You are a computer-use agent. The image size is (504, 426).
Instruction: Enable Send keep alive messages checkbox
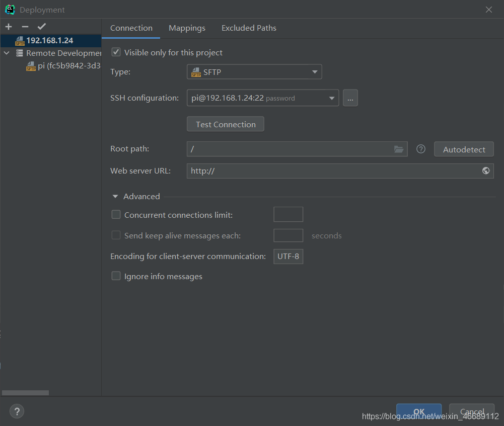click(x=116, y=235)
